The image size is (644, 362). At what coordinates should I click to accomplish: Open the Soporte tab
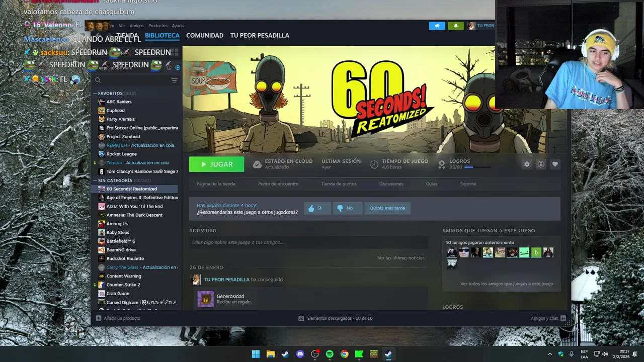click(468, 184)
